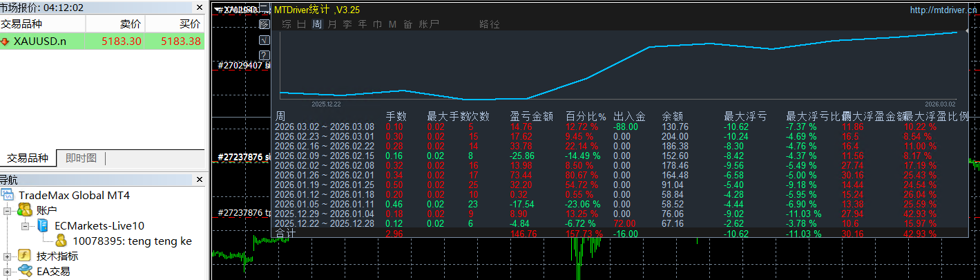Switch to the 年 yearly statistics tab
This screenshot has width=980, height=280.
point(363,24)
